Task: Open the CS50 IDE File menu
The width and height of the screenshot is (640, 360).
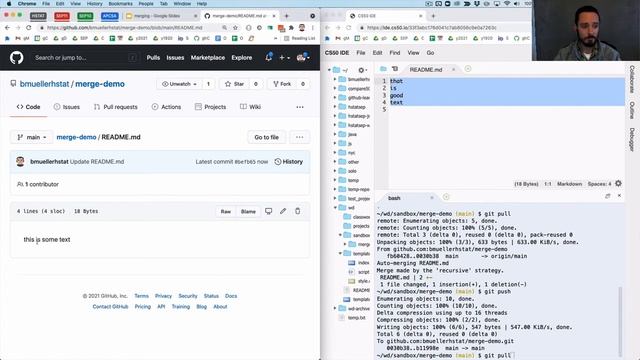Action: 361,53
